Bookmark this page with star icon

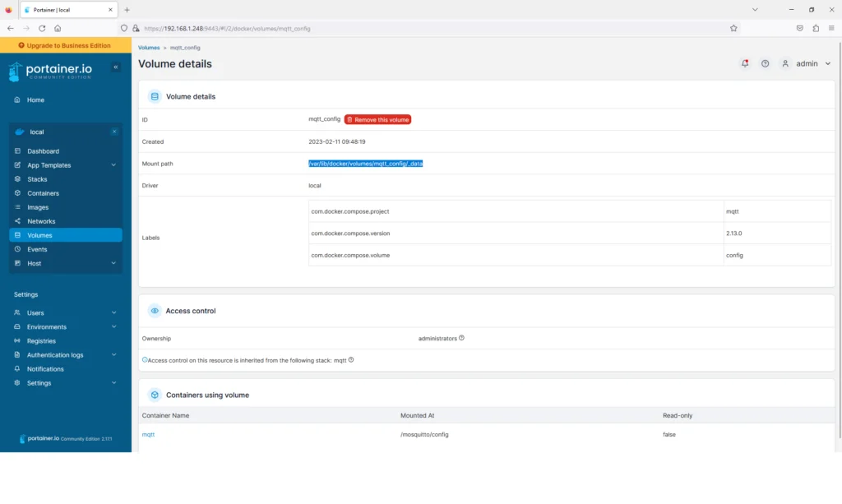733,28
